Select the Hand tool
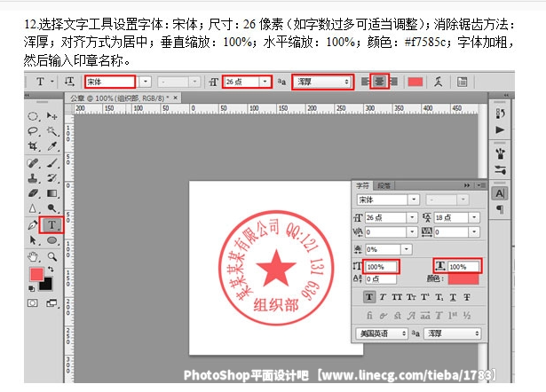Image resolution: width=546 pixels, height=392 pixels. (x=33, y=256)
